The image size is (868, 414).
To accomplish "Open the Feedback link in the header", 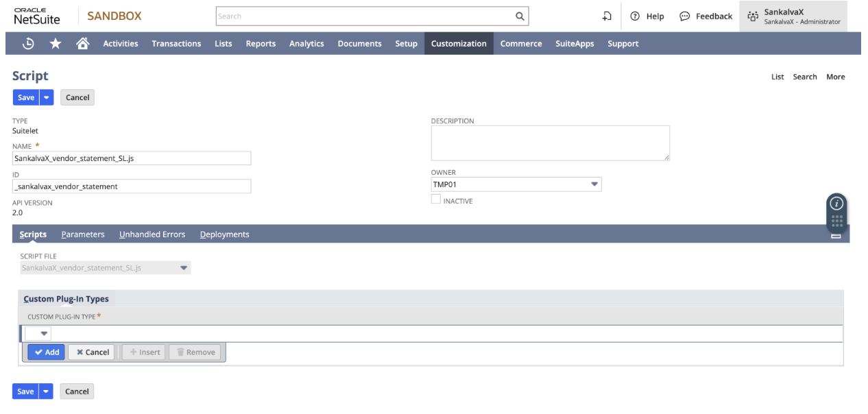I will [x=706, y=16].
